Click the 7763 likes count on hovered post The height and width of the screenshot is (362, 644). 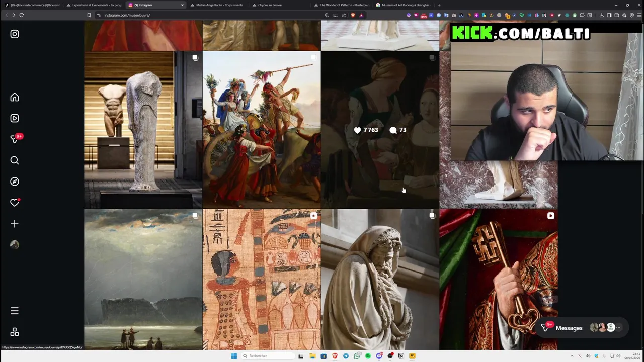366,130
